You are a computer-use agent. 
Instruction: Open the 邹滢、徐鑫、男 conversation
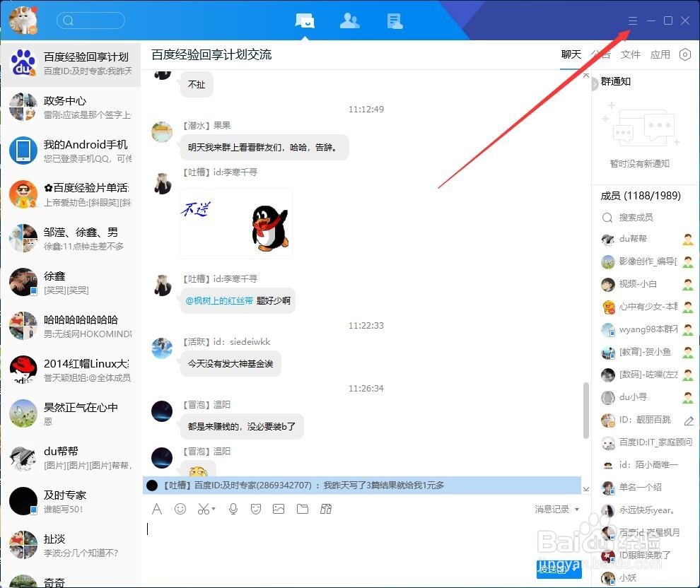click(71, 238)
